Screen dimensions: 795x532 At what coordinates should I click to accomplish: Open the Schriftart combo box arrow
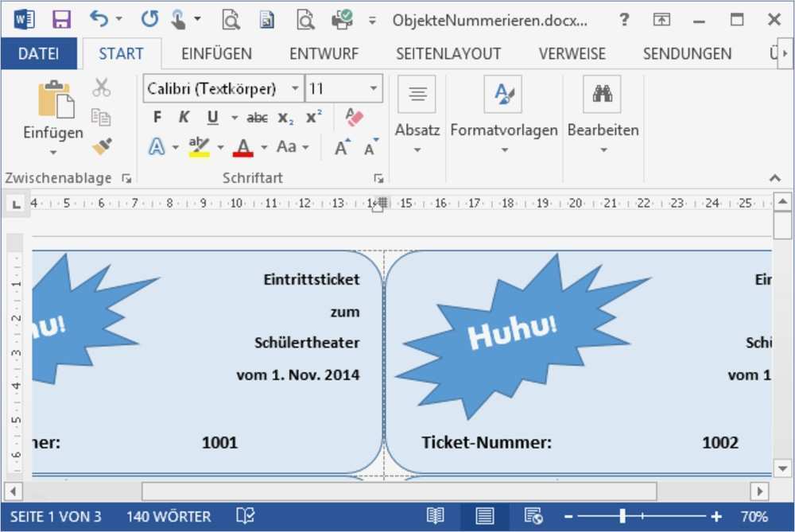[x=296, y=88]
